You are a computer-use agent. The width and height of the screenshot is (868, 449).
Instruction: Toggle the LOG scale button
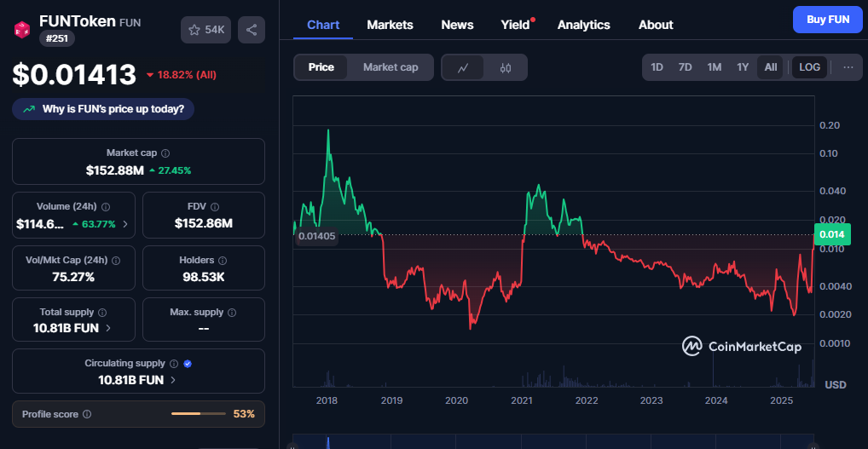[810, 67]
